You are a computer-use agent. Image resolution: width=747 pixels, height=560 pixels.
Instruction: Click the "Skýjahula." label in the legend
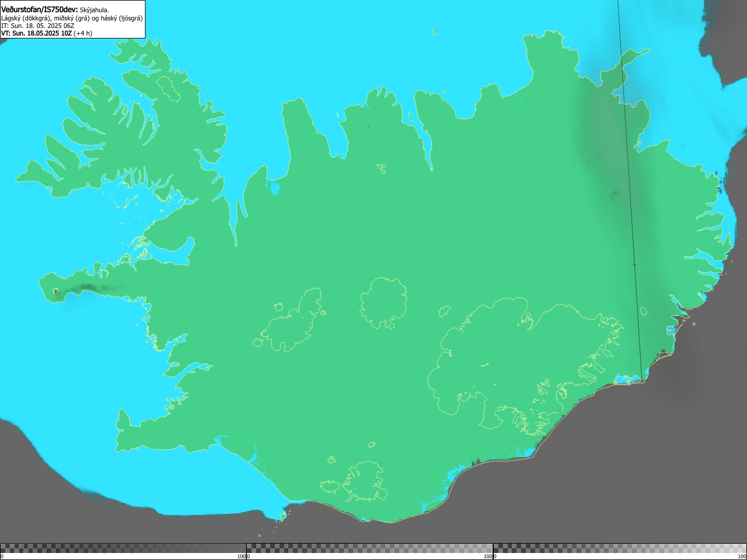tap(94, 10)
